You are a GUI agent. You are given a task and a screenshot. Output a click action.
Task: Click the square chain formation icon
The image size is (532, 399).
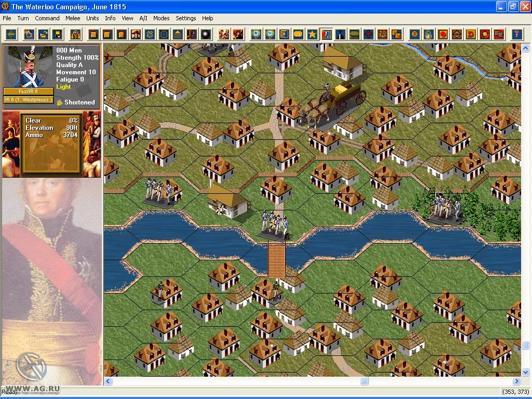click(x=164, y=34)
